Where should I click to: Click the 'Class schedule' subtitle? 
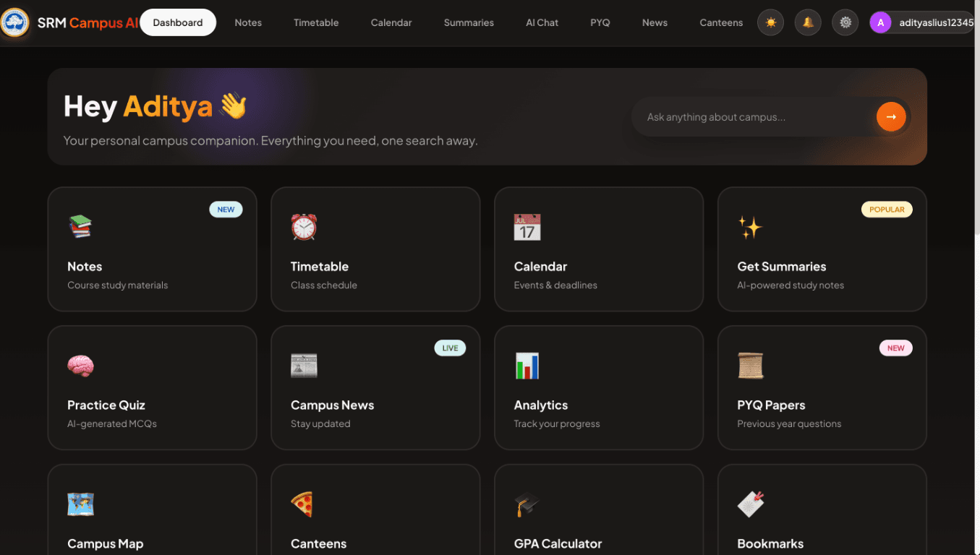324,285
